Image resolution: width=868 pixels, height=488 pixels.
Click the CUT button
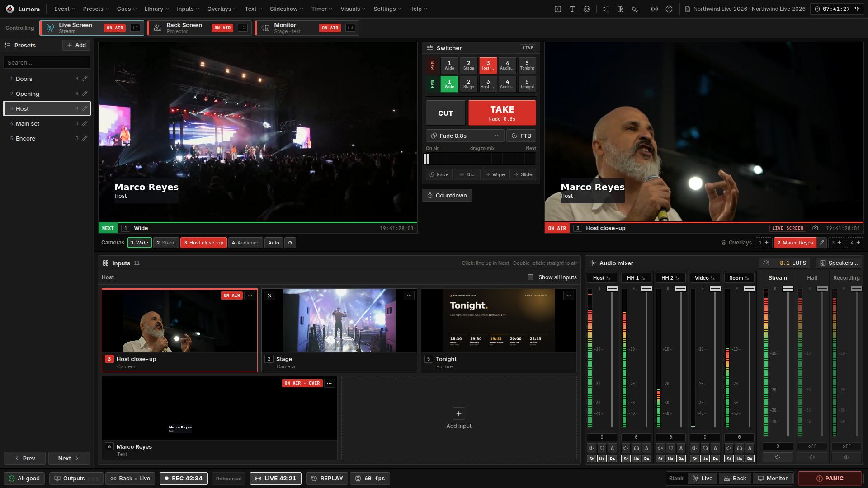click(445, 113)
